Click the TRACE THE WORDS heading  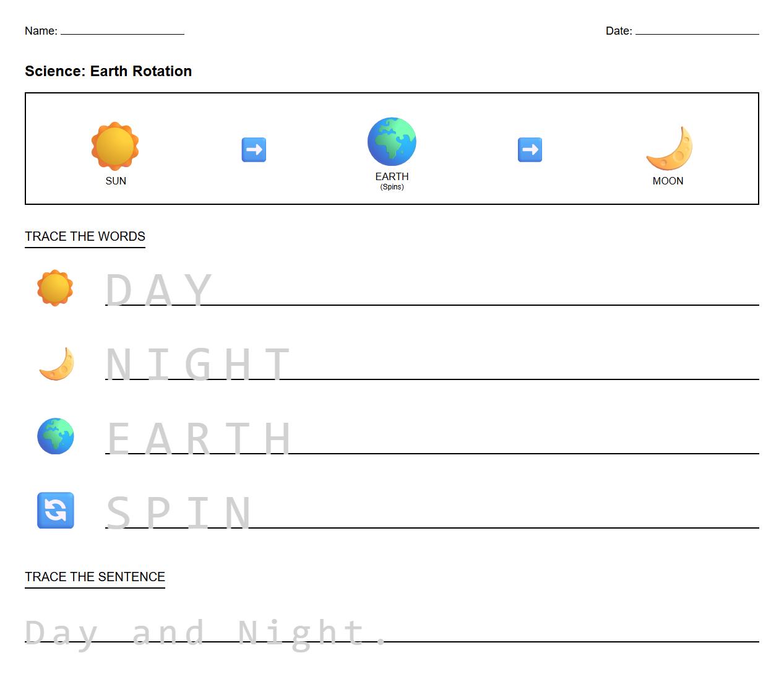click(85, 236)
